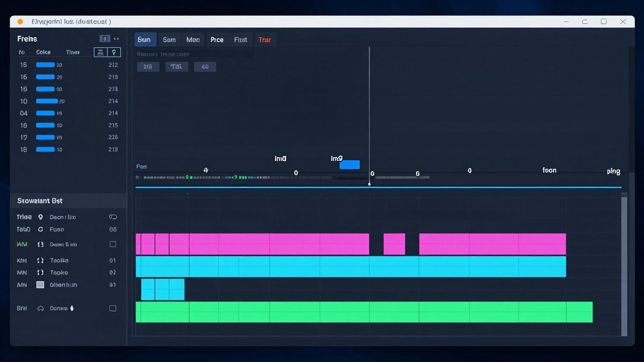Screen dimensions: 644x362
Task: Tick the checkbox in the Brit row
Action: [x=113, y=308]
